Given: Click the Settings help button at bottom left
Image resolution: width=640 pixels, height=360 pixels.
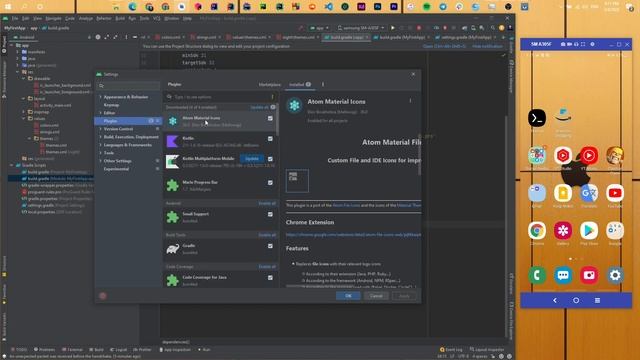Looking at the screenshot, I should tap(103, 296).
